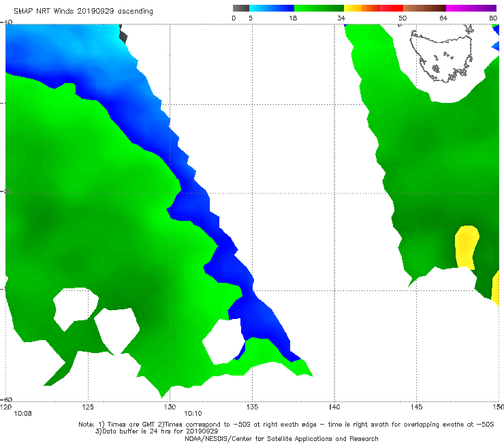Click the NOAA/NESDIS credit line
504x443 pixels.
click(281, 438)
